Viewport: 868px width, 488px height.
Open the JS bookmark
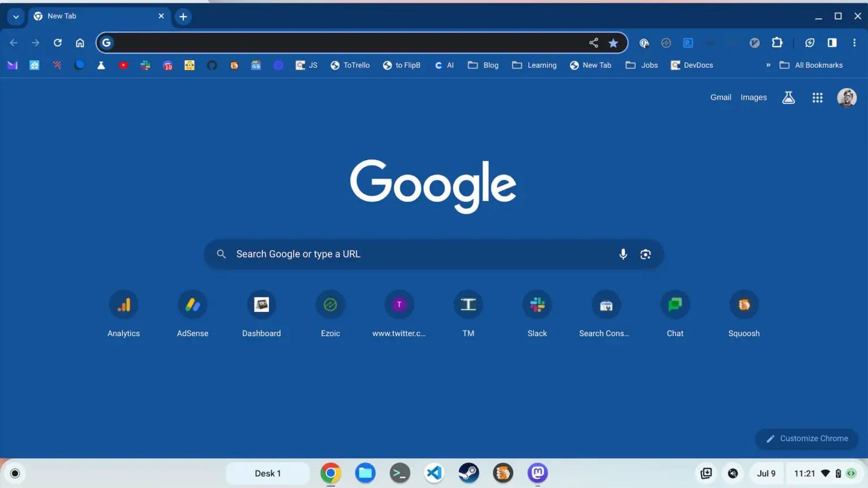click(x=307, y=66)
